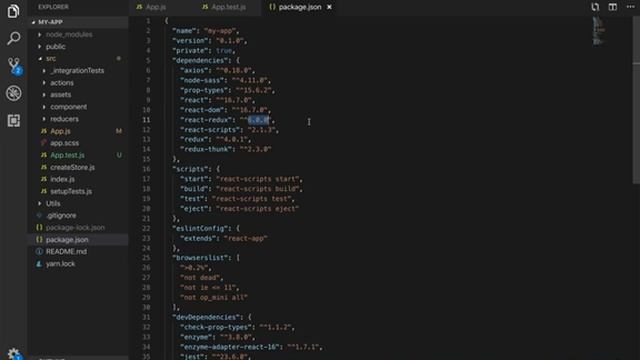Open the Debug view in activity bar
The height and width of the screenshot is (360, 640).
click(x=13, y=93)
